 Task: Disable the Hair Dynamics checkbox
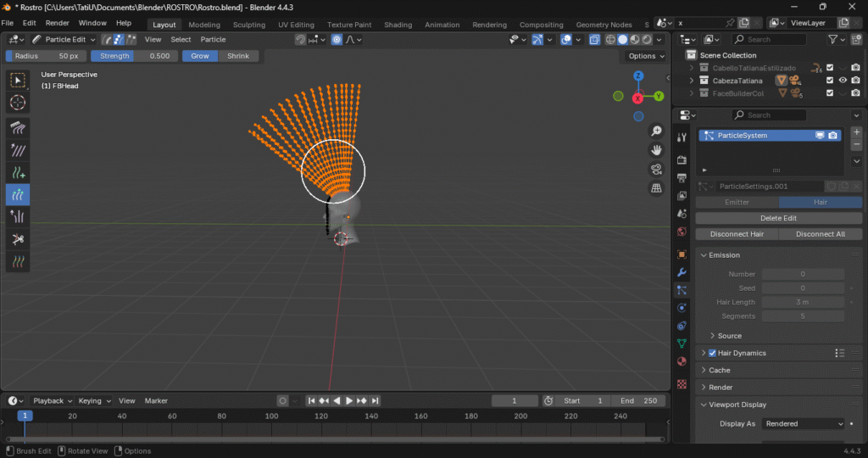click(712, 353)
